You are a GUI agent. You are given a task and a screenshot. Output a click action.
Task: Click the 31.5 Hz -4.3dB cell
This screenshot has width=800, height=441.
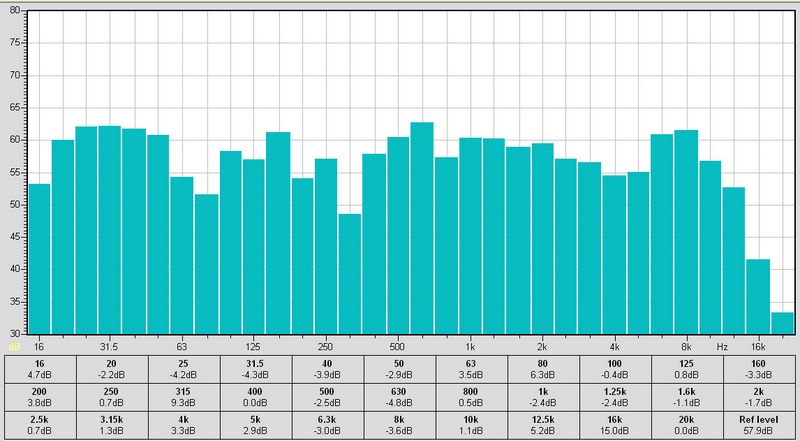(256, 369)
